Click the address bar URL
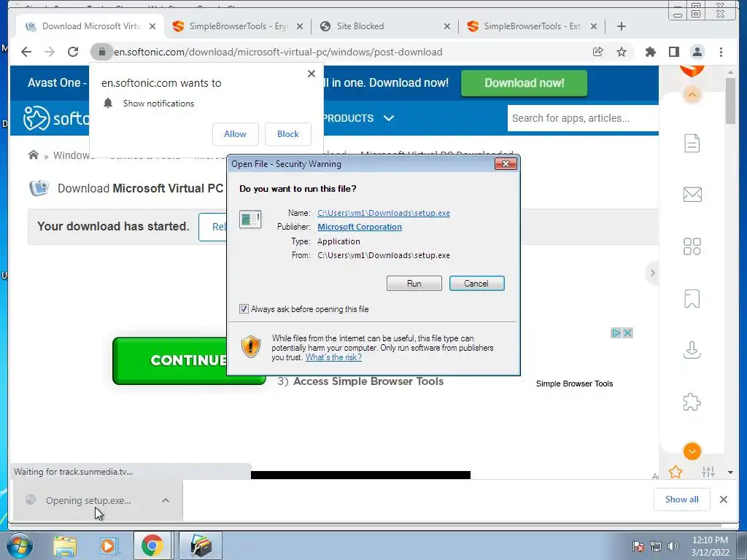 (278, 52)
